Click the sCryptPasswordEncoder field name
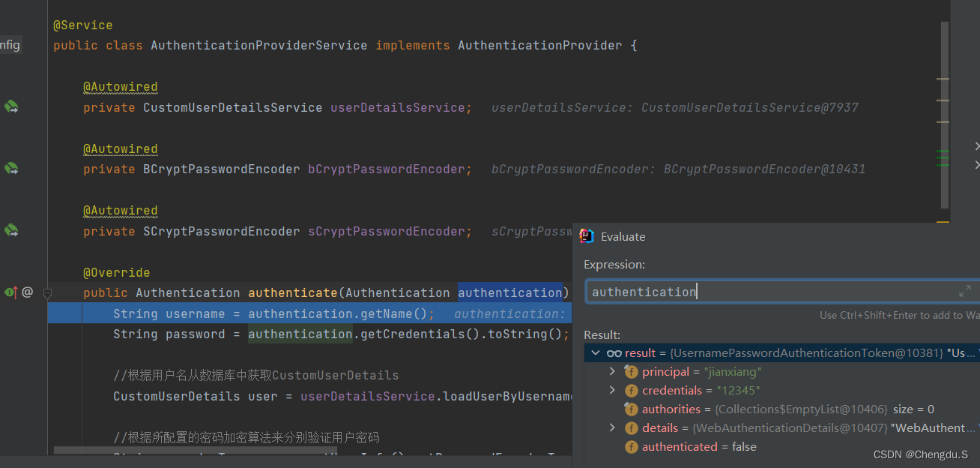Image resolution: width=980 pixels, height=468 pixels. (387, 232)
